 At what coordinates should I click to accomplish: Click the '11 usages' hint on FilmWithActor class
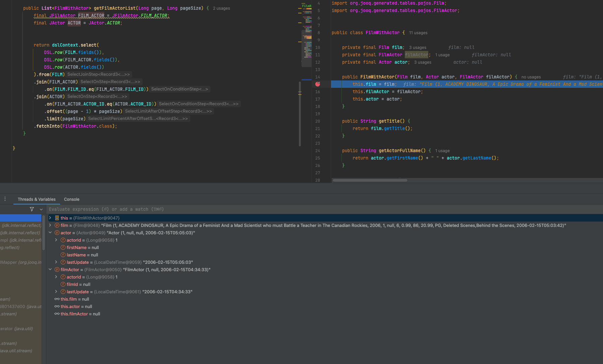click(418, 33)
